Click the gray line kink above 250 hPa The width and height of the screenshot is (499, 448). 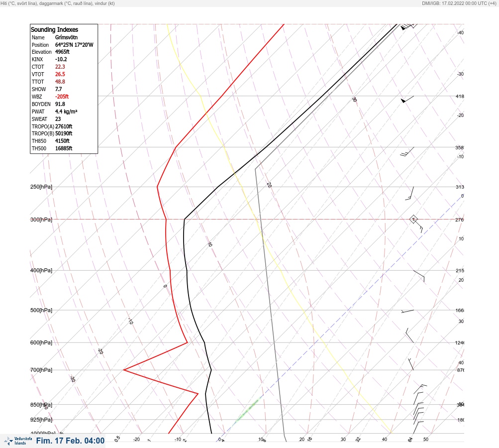(x=255, y=169)
